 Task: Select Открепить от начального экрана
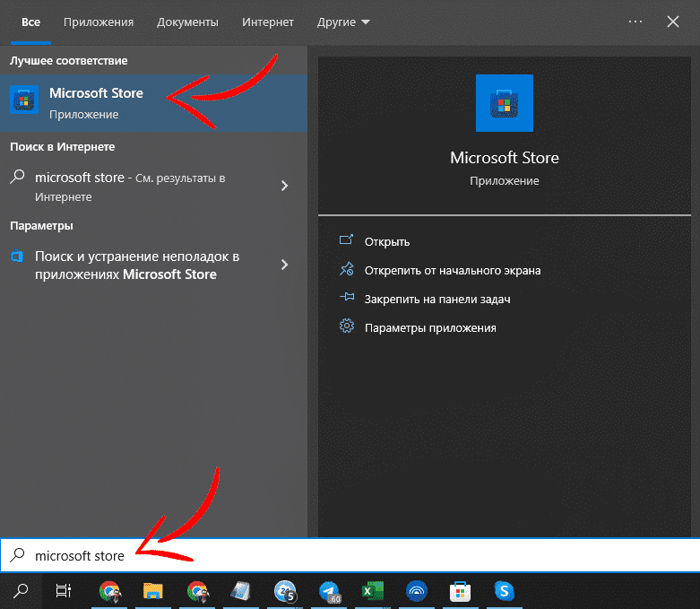[x=453, y=270]
